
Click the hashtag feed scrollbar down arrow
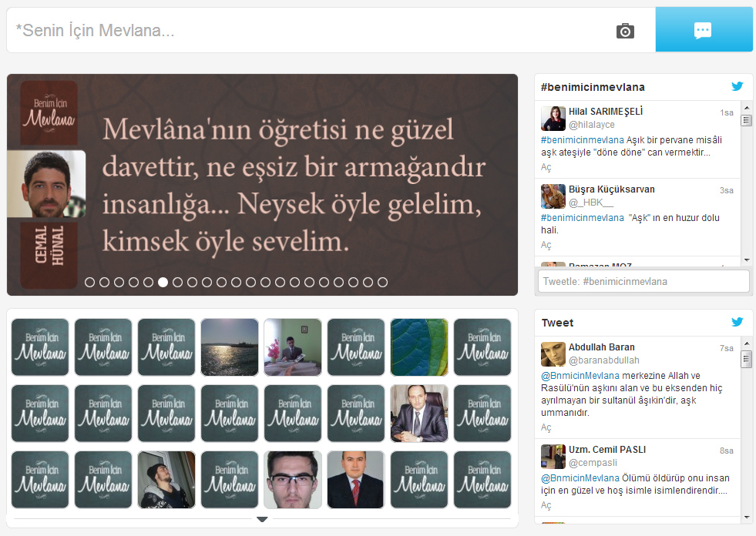[x=747, y=260]
